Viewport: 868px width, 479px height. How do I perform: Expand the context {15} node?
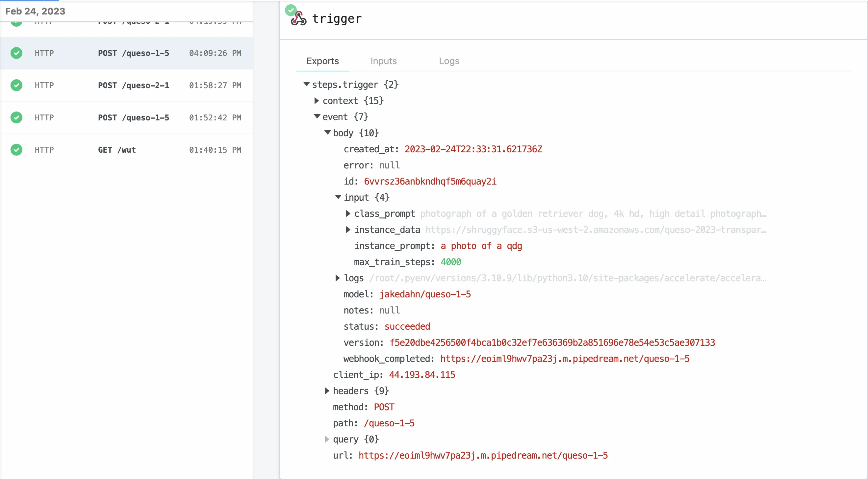tap(317, 100)
